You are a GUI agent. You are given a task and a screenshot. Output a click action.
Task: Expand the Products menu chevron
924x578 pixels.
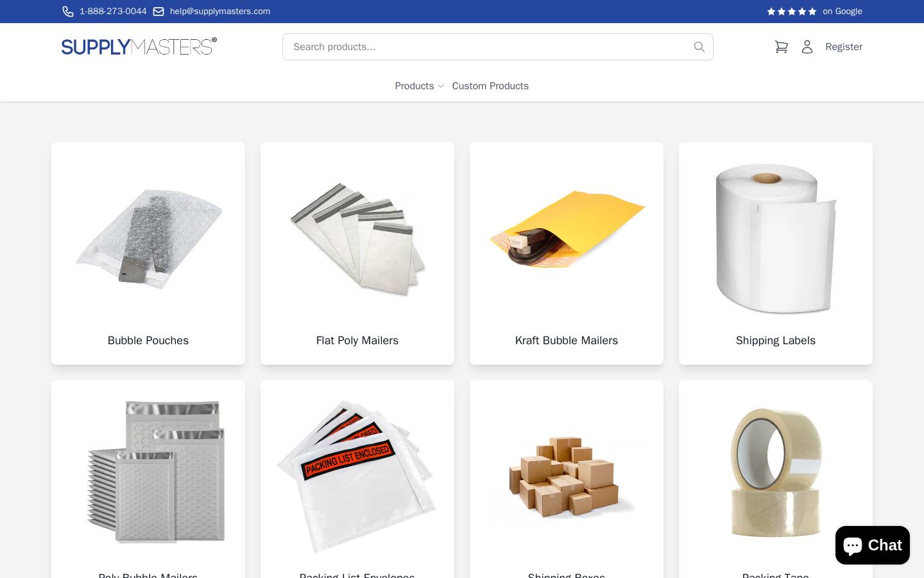(441, 86)
